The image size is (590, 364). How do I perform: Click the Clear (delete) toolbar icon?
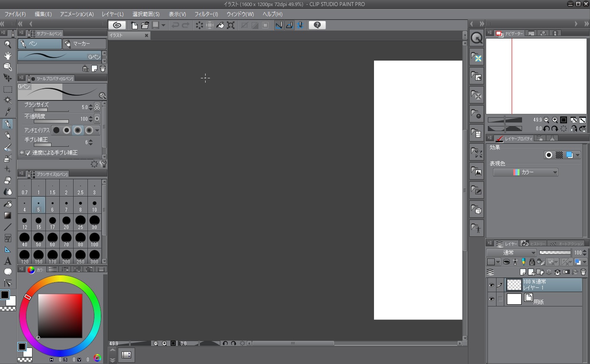199,25
